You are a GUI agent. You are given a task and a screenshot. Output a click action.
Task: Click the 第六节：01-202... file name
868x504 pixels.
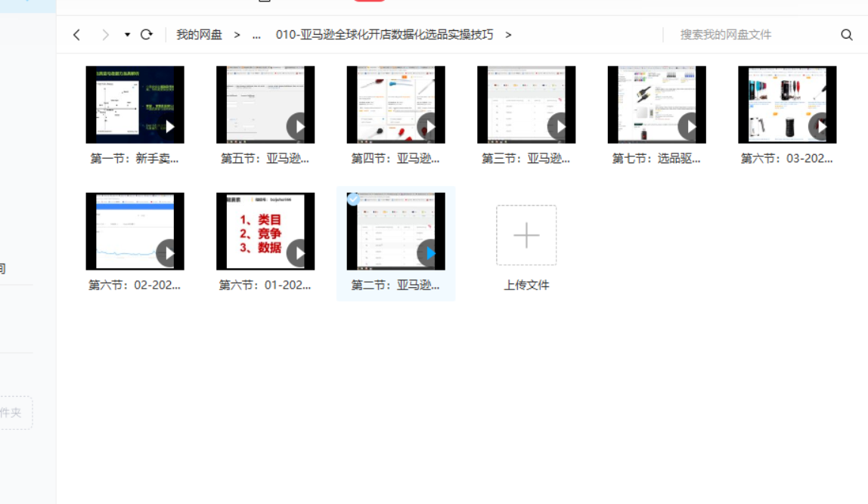click(x=265, y=286)
